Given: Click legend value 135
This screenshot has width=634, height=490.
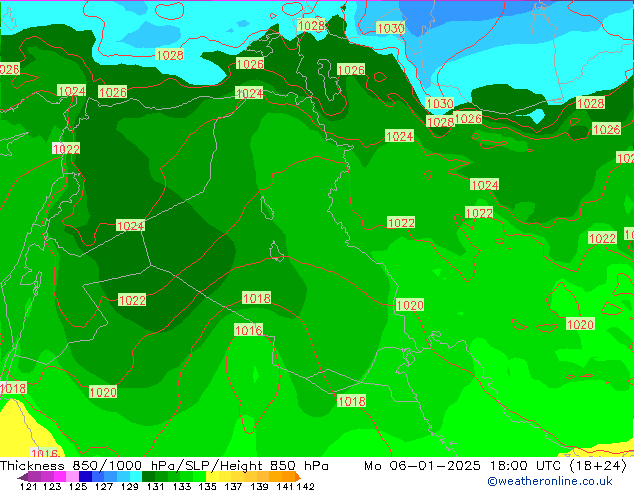Looking at the screenshot, I should (207, 486).
